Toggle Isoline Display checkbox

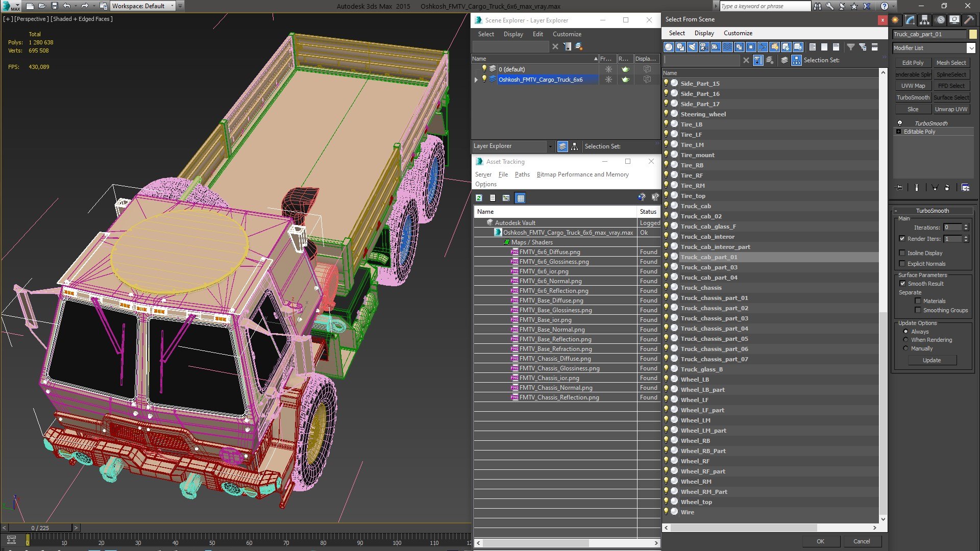[902, 253]
